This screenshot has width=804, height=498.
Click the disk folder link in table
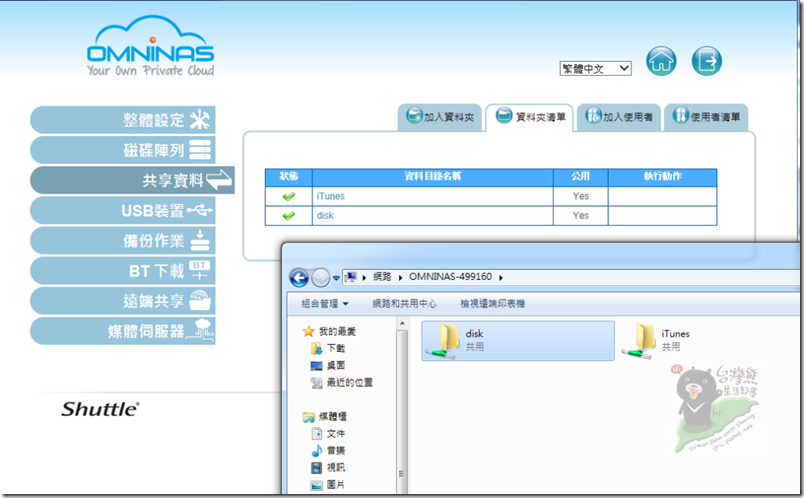click(x=325, y=215)
